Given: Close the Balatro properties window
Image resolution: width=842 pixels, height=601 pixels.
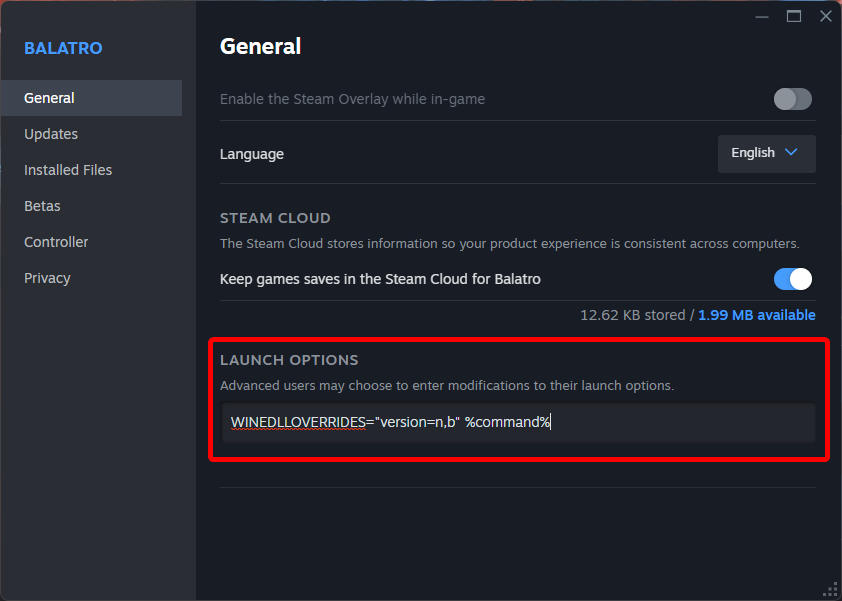Looking at the screenshot, I should [825, 16].
